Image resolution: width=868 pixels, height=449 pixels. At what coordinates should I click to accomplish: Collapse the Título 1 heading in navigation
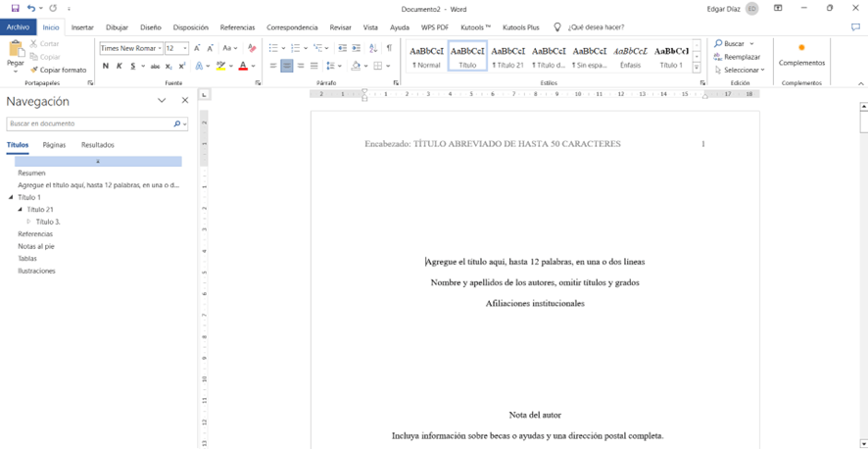[x=11, y=197]
